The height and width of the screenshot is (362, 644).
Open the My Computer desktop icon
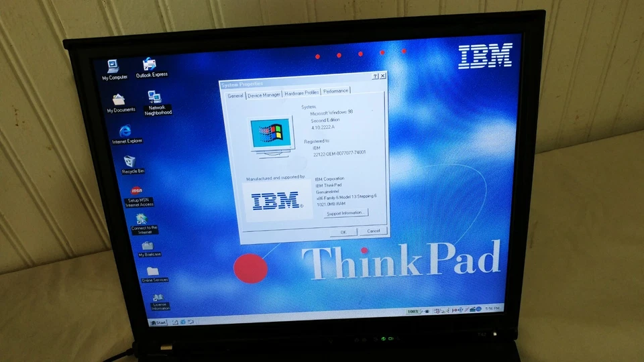coord(113,70)
